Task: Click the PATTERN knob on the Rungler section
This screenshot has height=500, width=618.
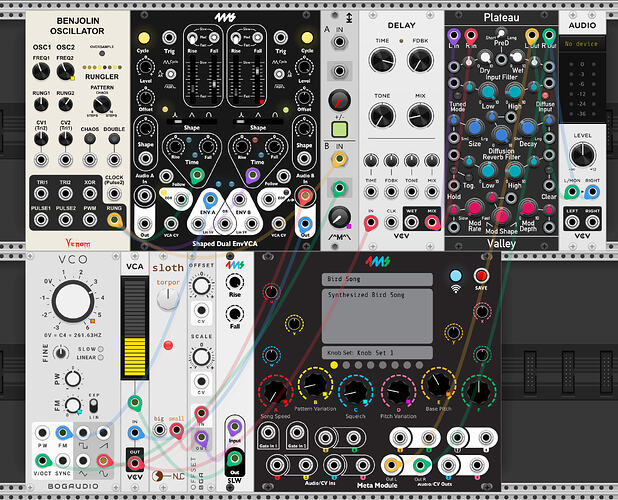Action: pos(102,105)
